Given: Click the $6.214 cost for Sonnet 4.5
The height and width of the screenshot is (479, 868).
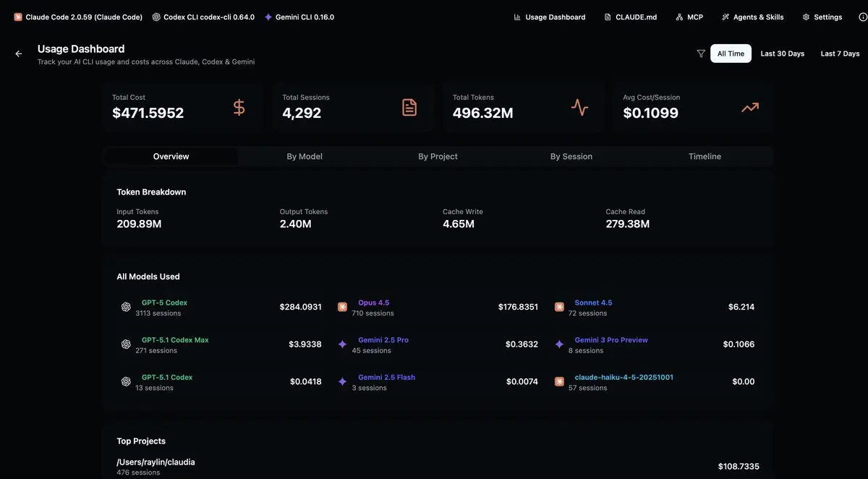Looking at the screenshot, I should [741, 307].
